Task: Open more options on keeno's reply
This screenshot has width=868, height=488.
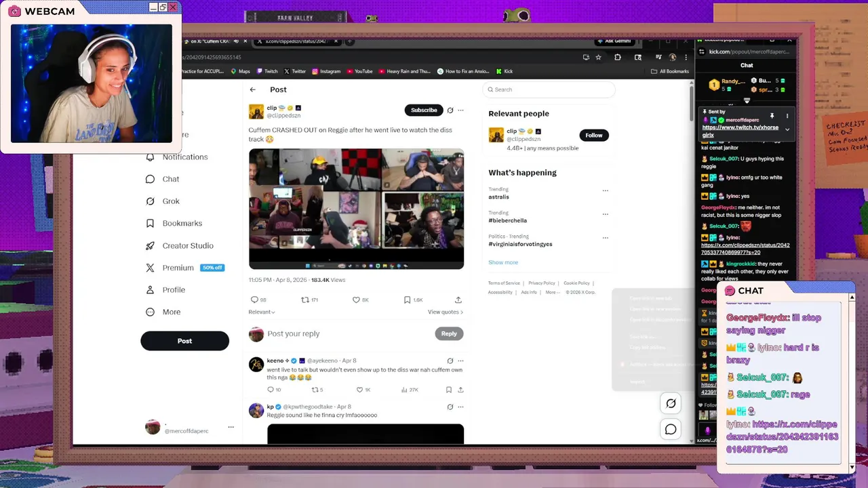Action: click(460, 361)
